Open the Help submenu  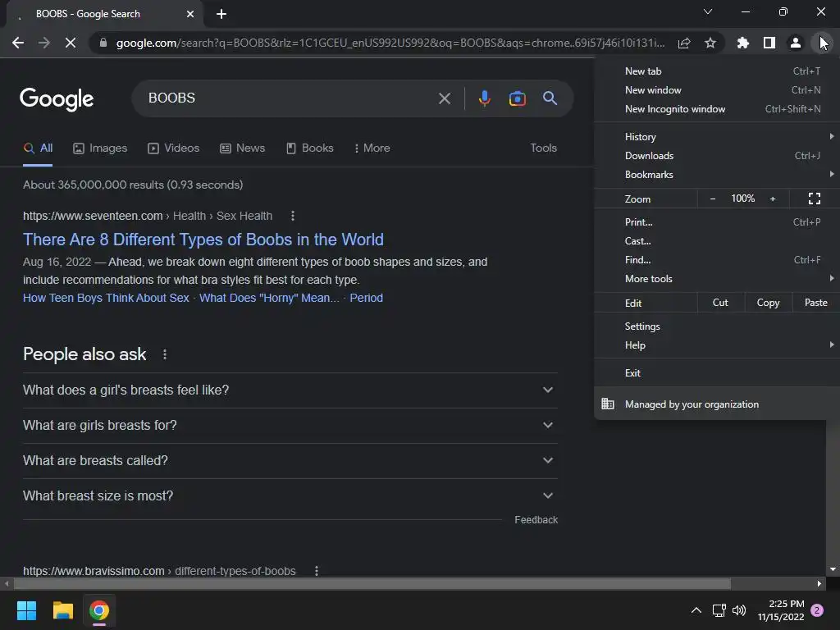[x=717, y=345]
